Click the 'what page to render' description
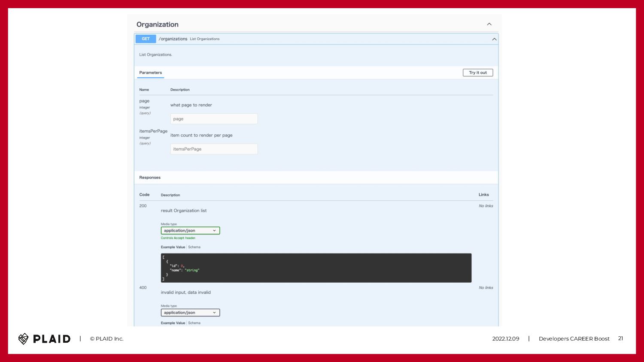The height and width of the screenshot is (362, 644). pyautogui.click(x=191, y=105)
